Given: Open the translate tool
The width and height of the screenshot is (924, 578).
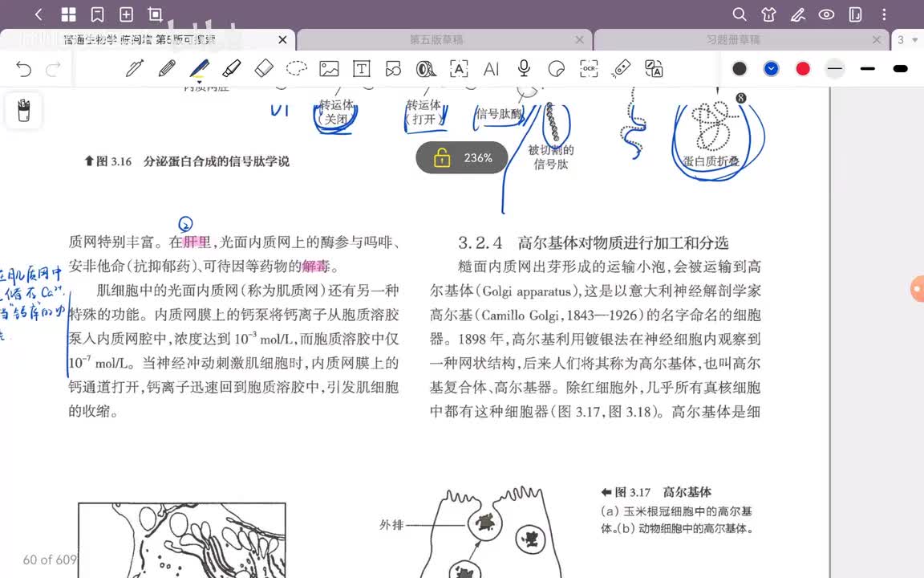Looking at the screenshot, I should [654, 68].
